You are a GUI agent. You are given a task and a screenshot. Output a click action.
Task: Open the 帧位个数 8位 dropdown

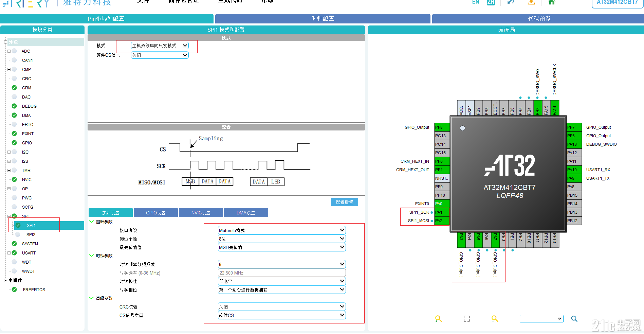[x=282, y=239]
